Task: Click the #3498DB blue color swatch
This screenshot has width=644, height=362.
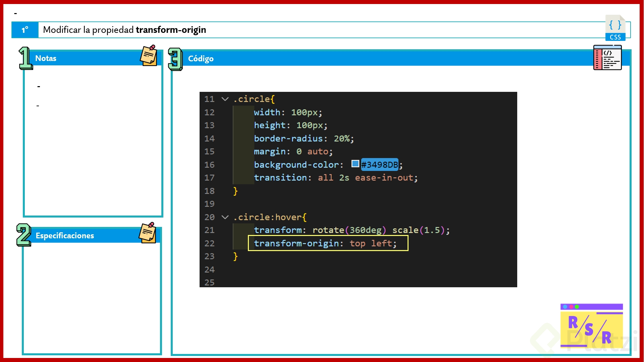Action: pyautogui.click(x=355, y=164)
